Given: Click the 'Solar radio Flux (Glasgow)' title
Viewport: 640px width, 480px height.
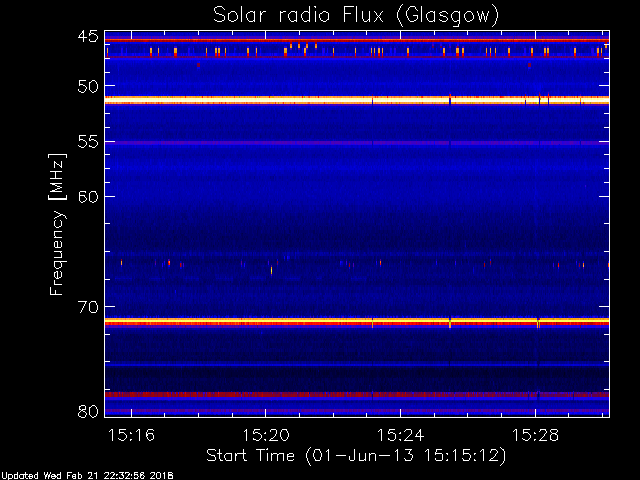Looking at the screenshot, I should [356, 14].
